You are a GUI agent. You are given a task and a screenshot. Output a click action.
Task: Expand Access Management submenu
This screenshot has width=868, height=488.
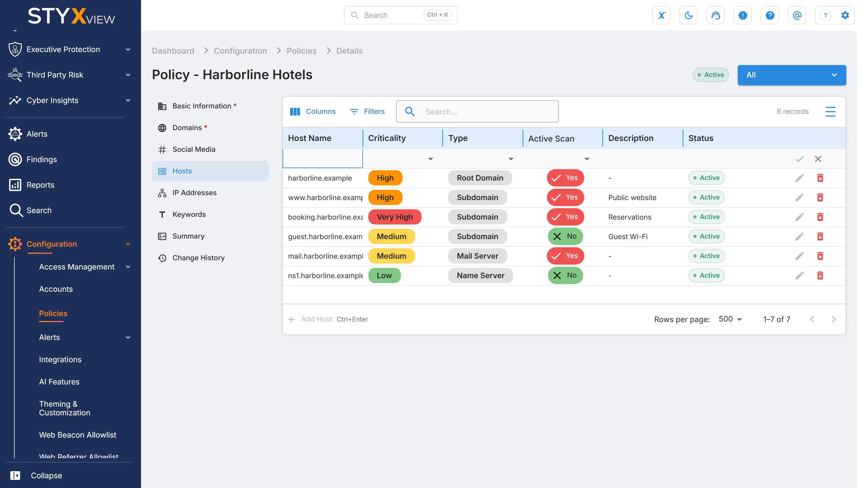coord(128,267)
